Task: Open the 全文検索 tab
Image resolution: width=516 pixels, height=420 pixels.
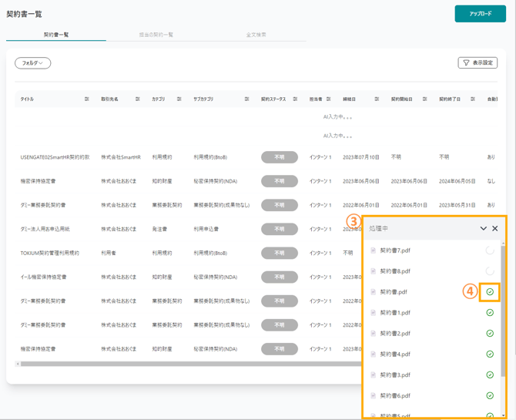Action: pos(256,35)
